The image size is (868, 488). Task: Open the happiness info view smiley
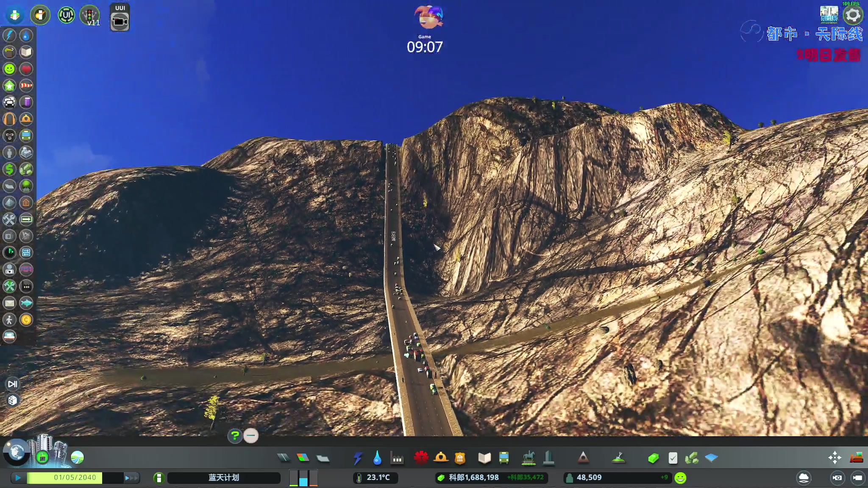click(x=9, y=69)
